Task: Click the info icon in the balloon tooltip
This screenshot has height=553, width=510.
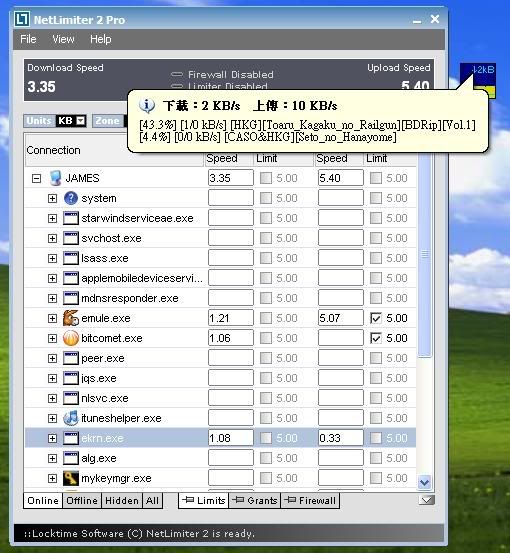Action: (147, 105)
